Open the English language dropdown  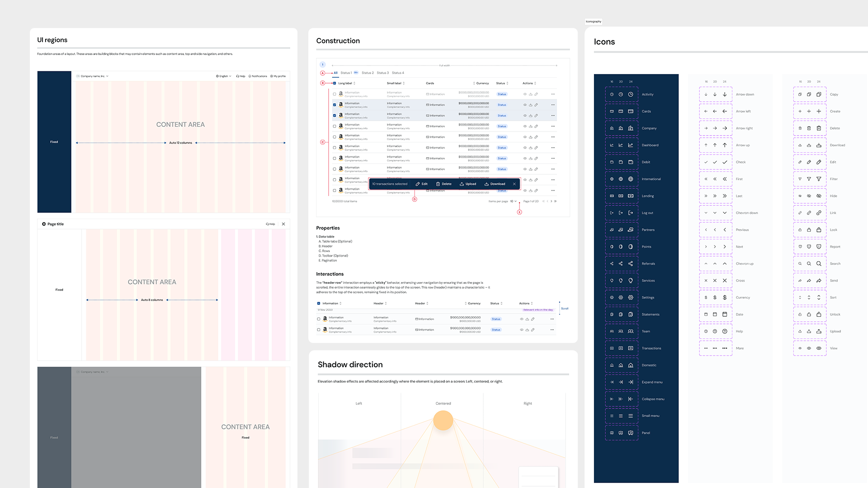click(x=223, y=76)
